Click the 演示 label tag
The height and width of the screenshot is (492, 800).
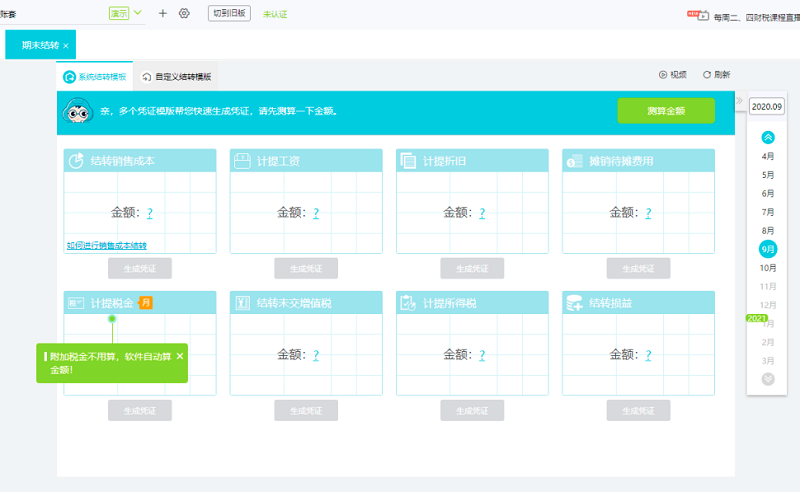coord(119,13)
